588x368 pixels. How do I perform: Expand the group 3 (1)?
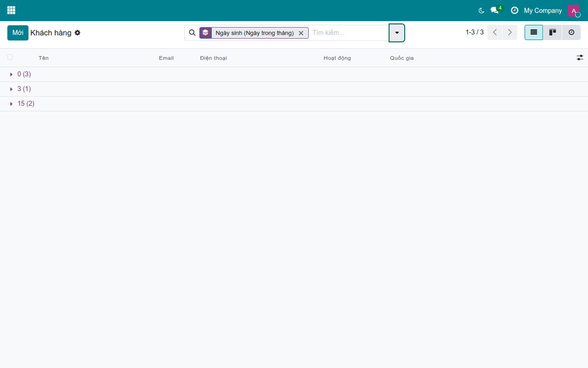pyautogui.click(x=20, y=89)
